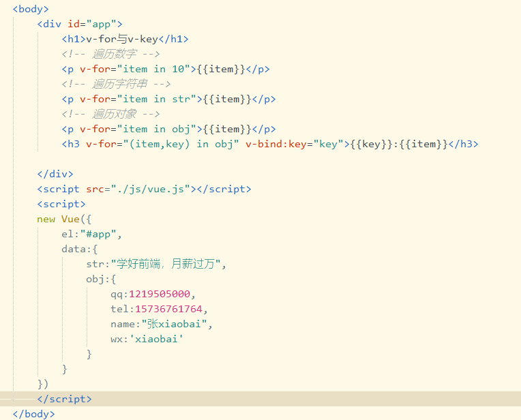Click the 遍历对象 comment line

110,114
